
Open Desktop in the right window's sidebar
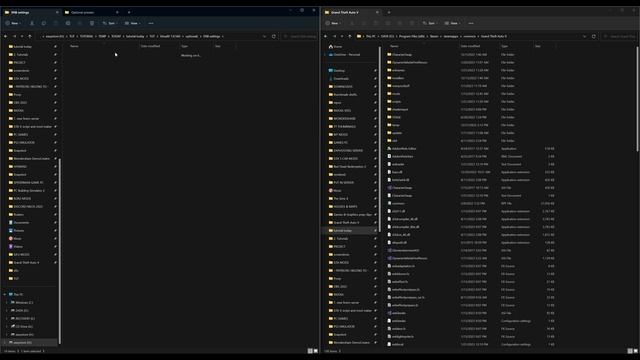[x=336, y=71]
